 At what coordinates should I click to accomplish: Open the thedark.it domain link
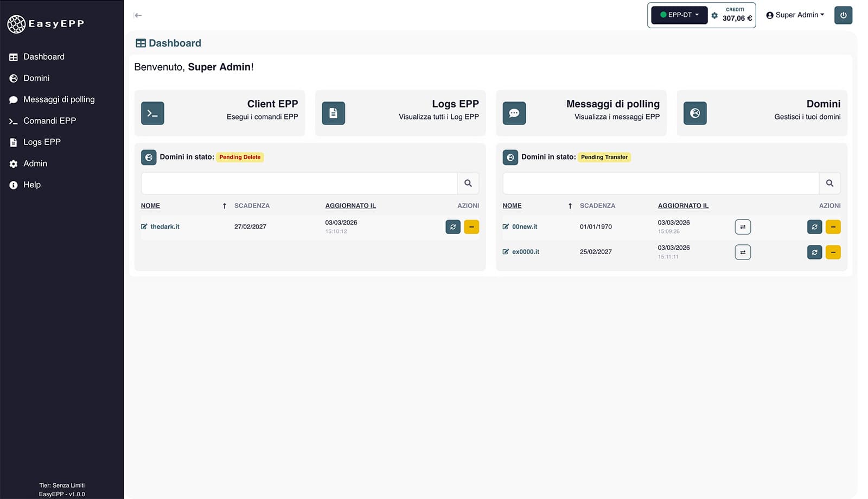click(164, 227)
